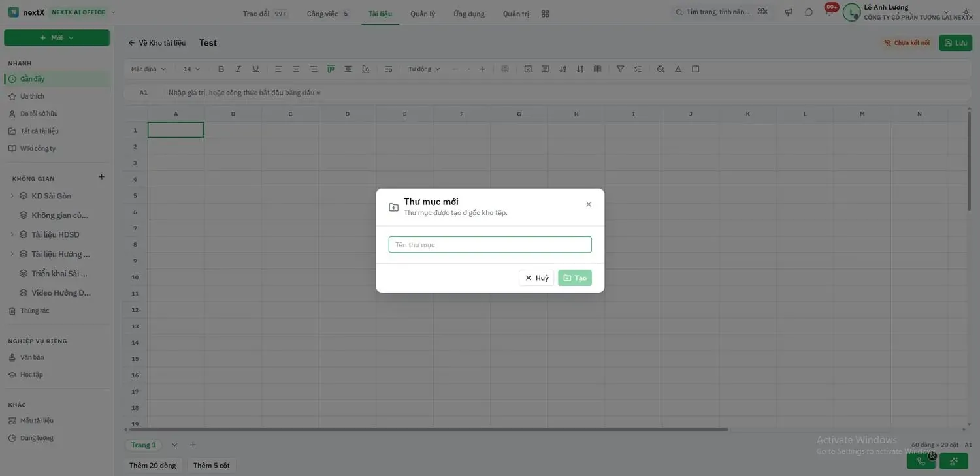The height and width of the screenshot is (476, 980).
Task: Toggle underline formatting in toolbar
Action: (255, 69)
